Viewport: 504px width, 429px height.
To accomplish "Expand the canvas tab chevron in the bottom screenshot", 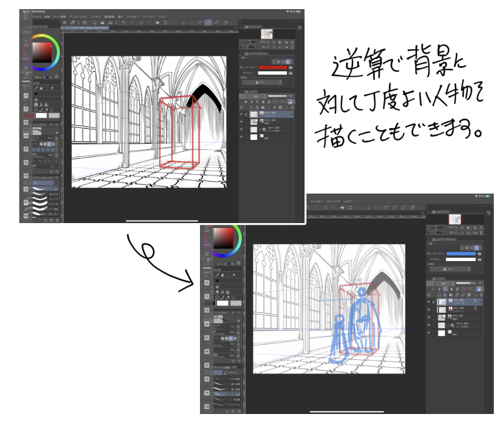I will pyautogui.click(x=423, y=212).
